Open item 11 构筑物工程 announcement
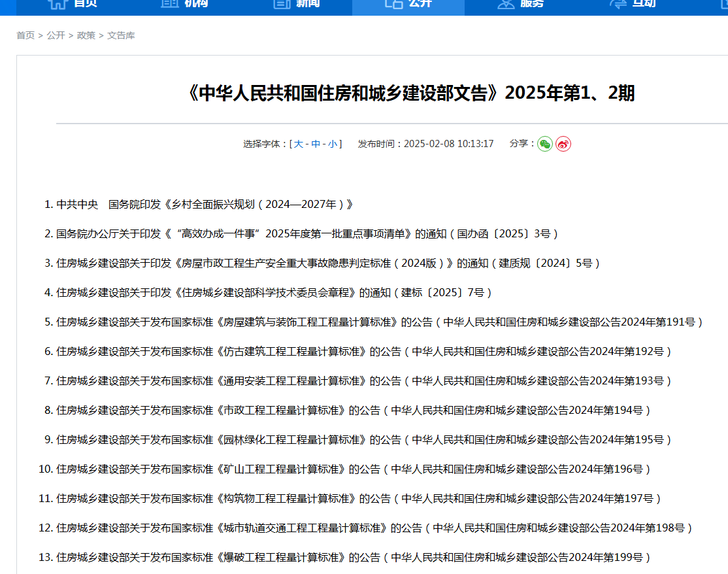Image resolution: width=728 pixels, height=574 pixels. point(358,499)
